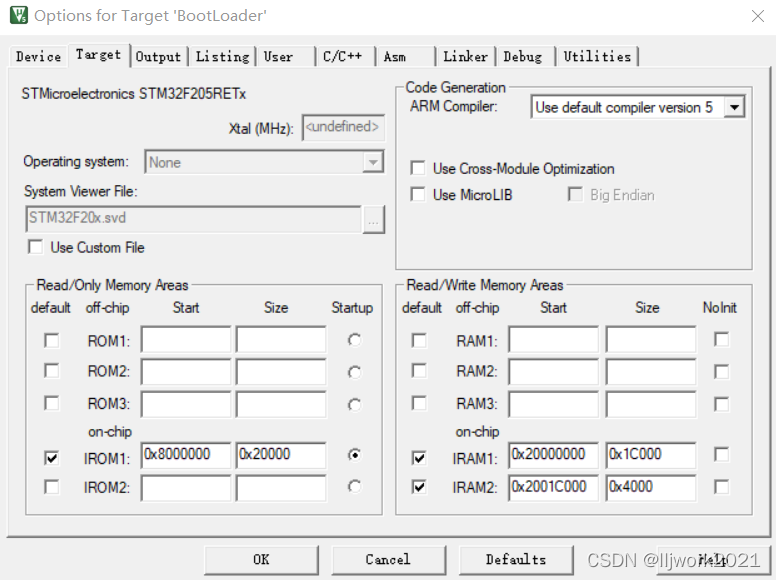Open the Debug tab
The image size is (776, 580).
[525, 56]
